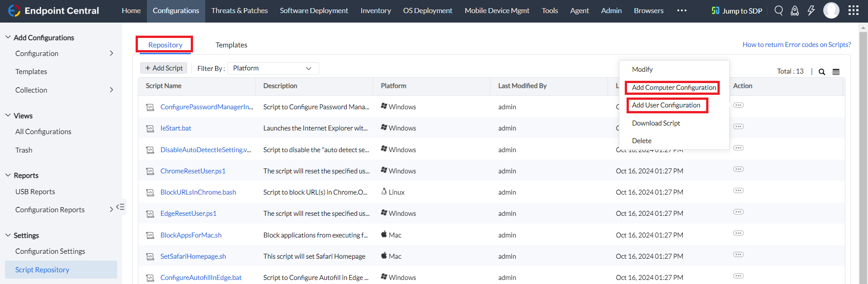Click the user profile avatar
The width and height of the screenshot is (868, 284).
point(831,10)
